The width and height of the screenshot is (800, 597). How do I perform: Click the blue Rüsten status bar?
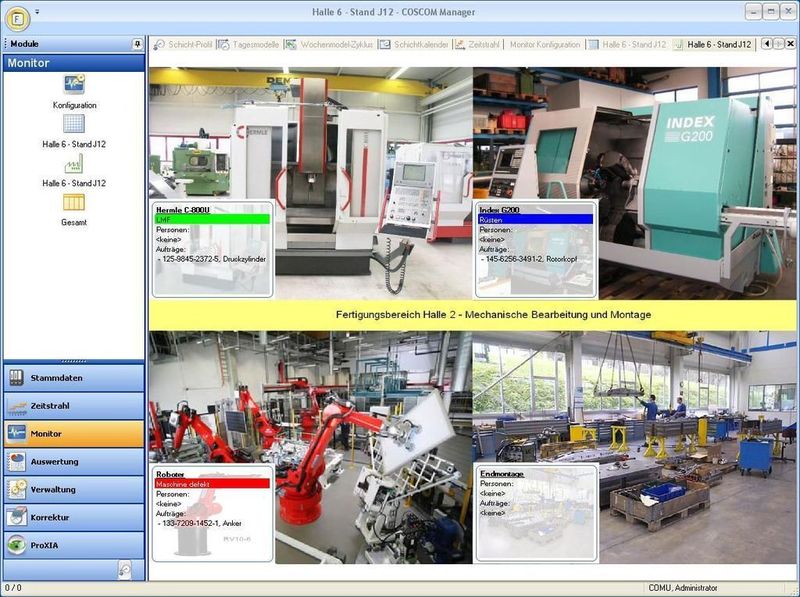coord(536,220)
